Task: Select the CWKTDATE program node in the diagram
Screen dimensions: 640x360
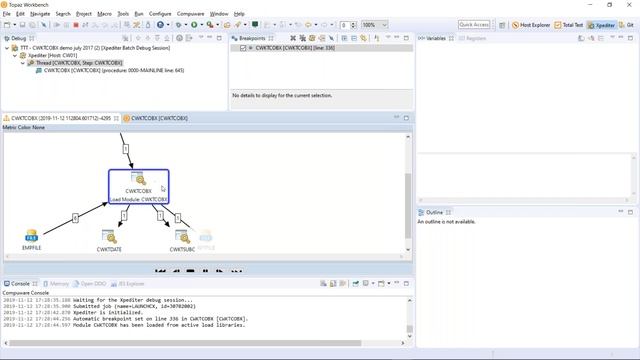Action: [x=109, y=241]
